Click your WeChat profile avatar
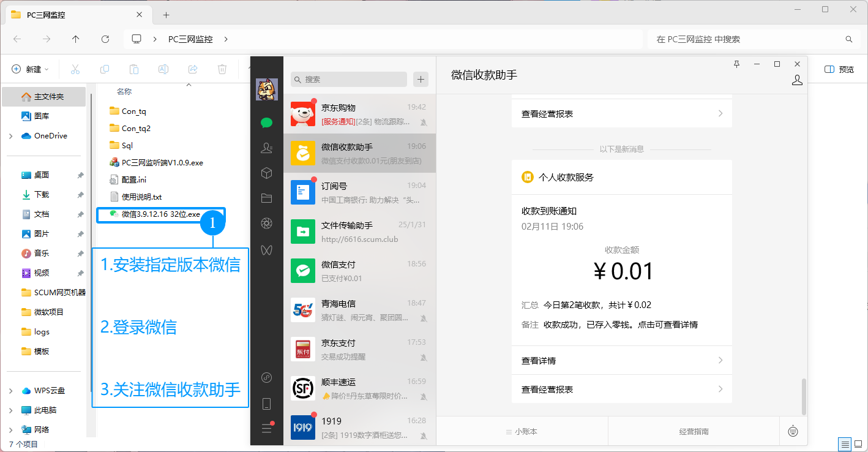 click(266, 88)
